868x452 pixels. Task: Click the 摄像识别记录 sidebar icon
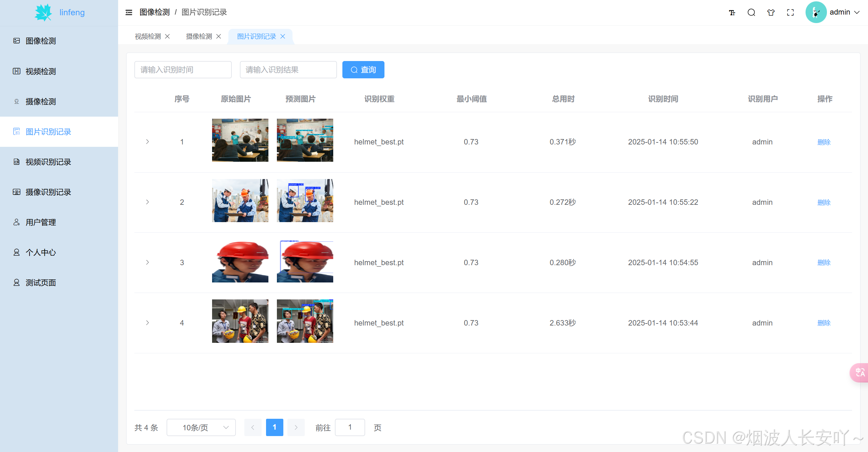16,192
